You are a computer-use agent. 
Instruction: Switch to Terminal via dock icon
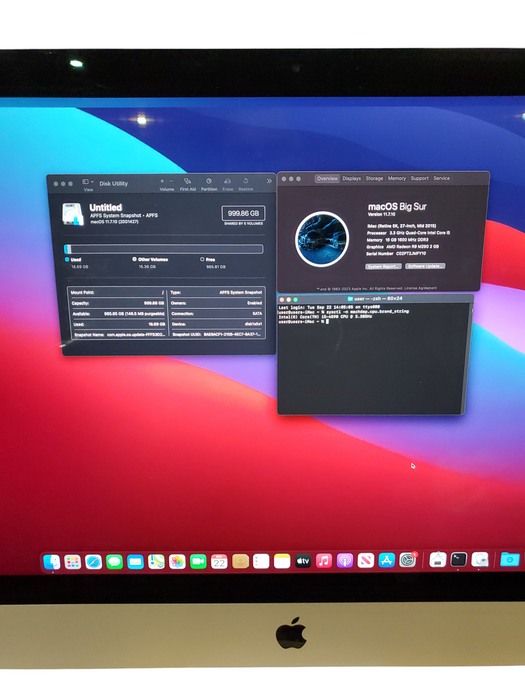[458, 559]
